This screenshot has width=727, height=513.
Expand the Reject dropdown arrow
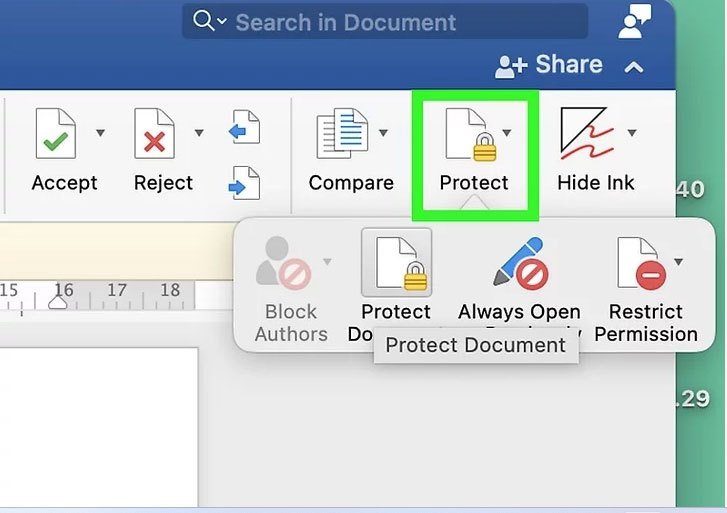coord(199,133)
